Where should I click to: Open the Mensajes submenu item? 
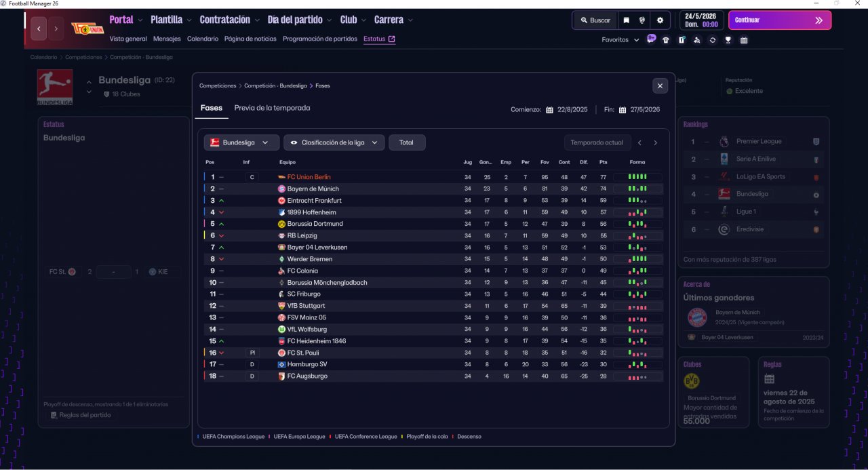167,39
